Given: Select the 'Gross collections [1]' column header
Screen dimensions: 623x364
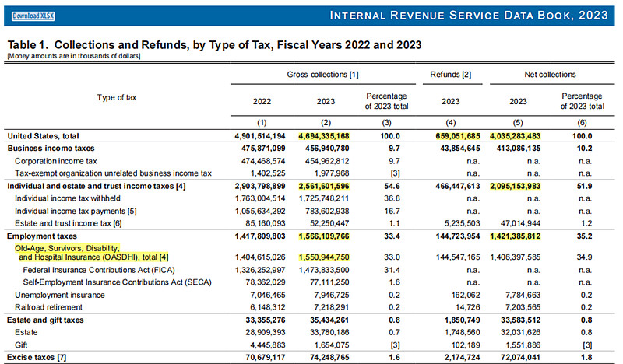Looking at the screenshot, I should pyautogui.click(x=322, y=75).
